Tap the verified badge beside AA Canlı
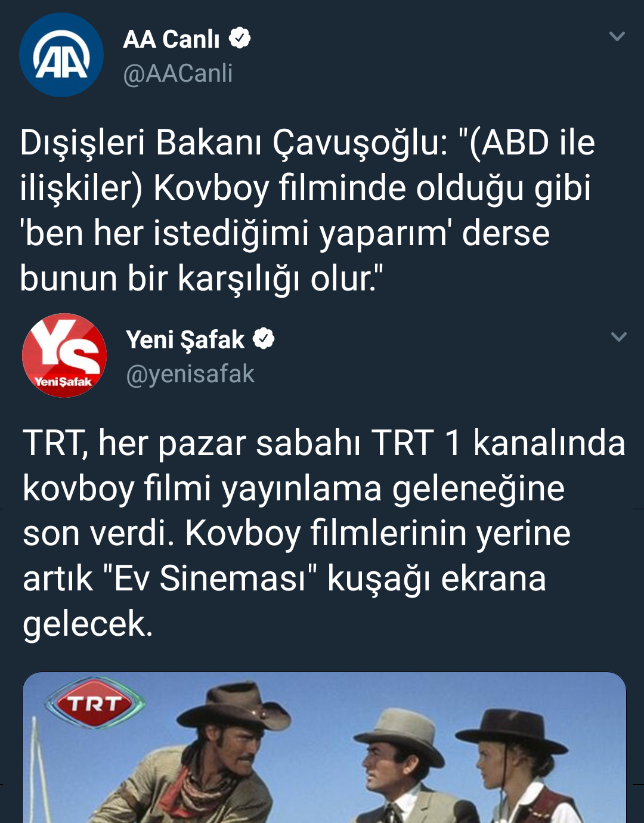The height and width of the screenshot is (823, 644). (240, 38)
